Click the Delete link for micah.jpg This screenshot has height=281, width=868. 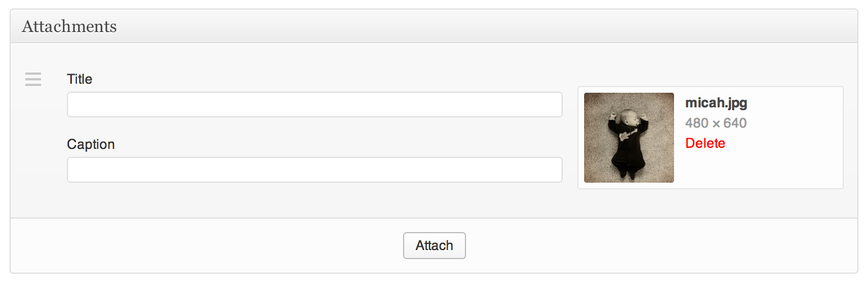(x=705, y=143)
